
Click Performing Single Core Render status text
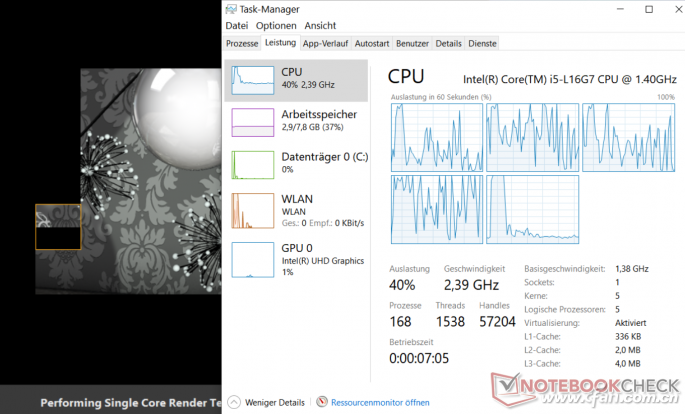tap(131, 403)
